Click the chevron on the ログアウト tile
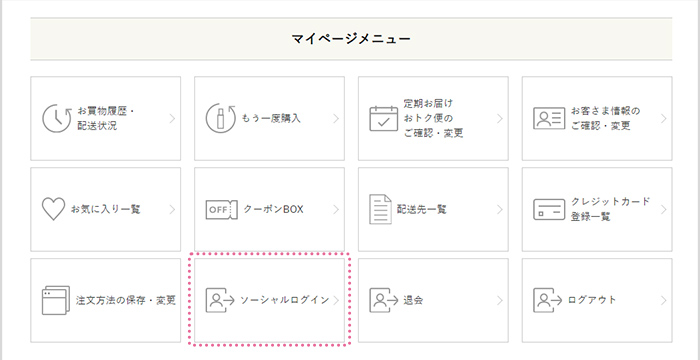 click(664, 300)
